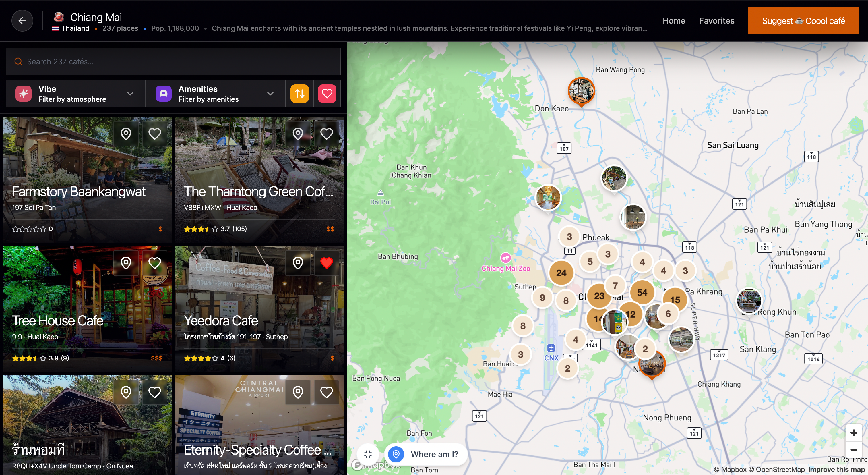Viewport: 868px width, 475px height.
Task: Click the 3.7 (105) rating text
Action: (234, 229)
